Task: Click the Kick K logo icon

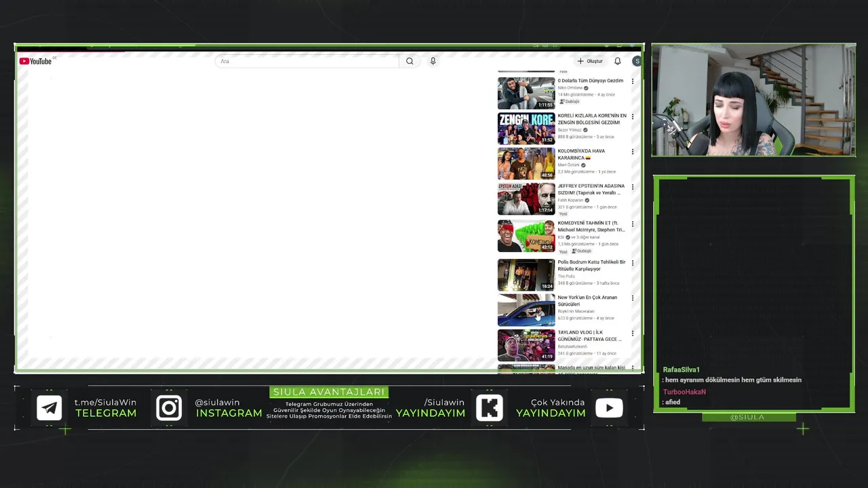Action: tap(489, 408)
